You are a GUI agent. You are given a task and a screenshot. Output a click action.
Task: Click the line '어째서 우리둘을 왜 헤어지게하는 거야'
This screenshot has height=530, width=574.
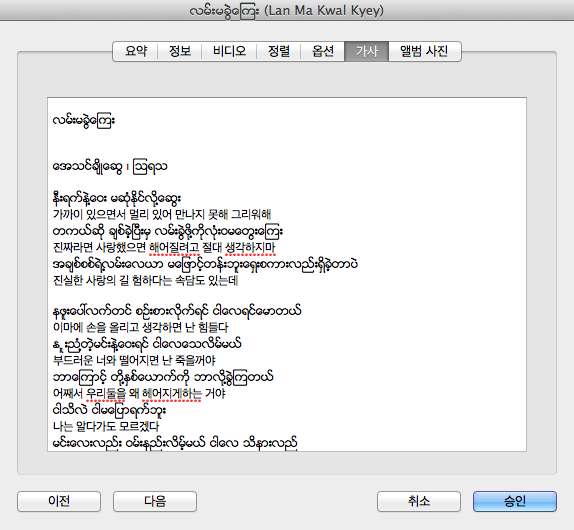tap(139, 393)
